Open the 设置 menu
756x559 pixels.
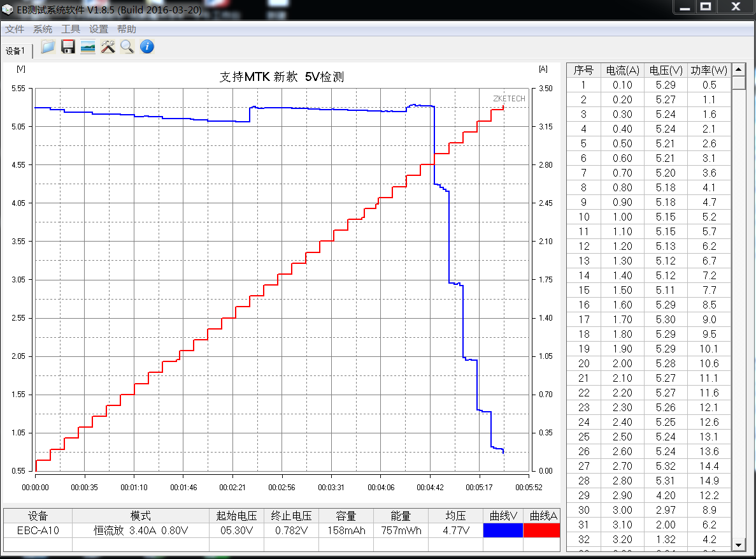point(99,29)
